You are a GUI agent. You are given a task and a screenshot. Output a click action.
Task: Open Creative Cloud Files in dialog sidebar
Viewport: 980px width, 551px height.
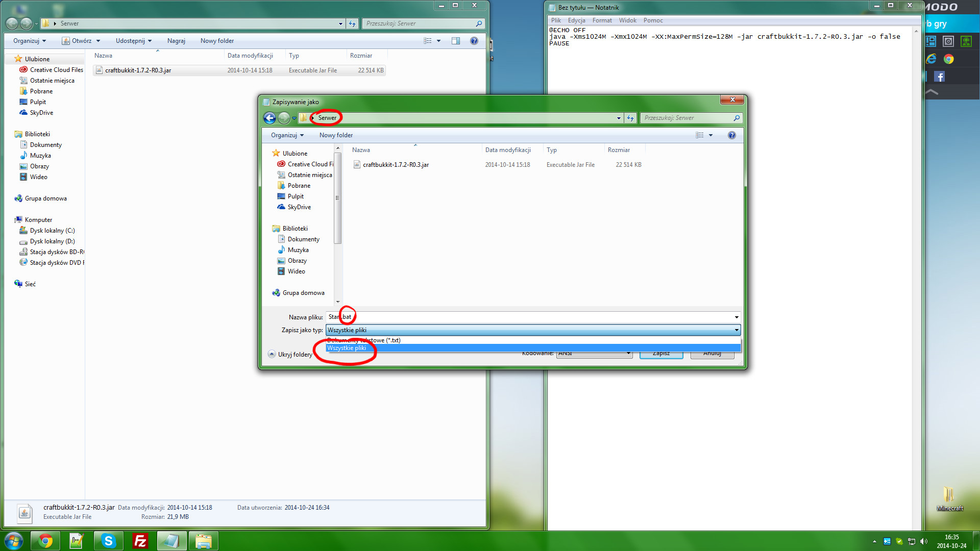point(305,164)
